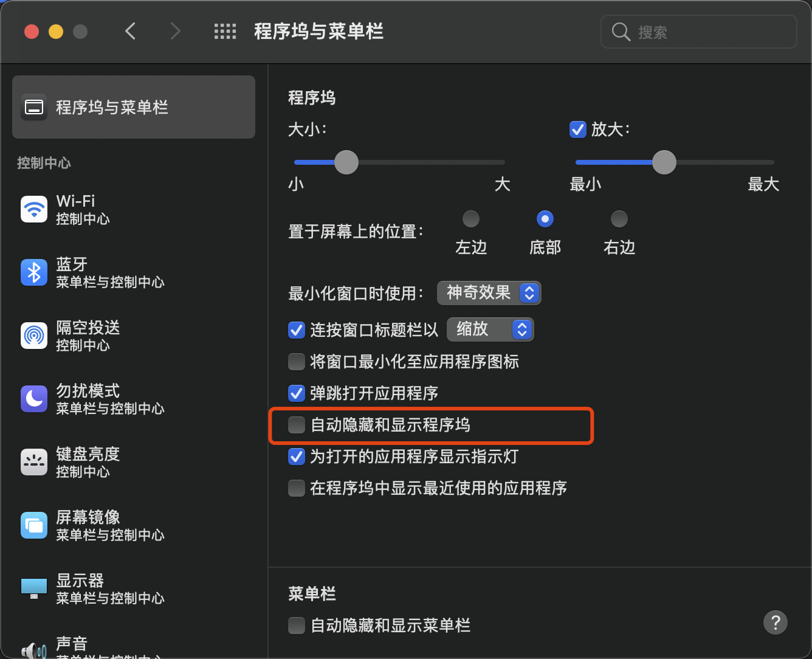Screen dimensions: 812x659
Task: Click the back navigation arrow button
Action: point(130,32)
